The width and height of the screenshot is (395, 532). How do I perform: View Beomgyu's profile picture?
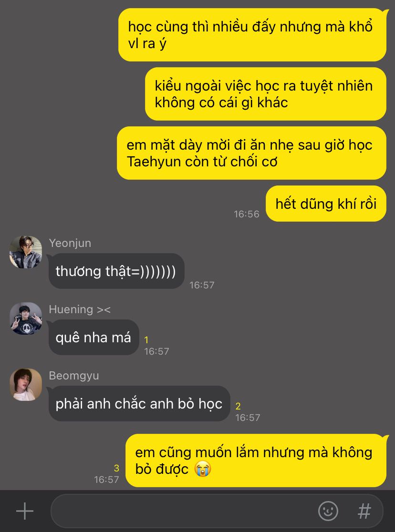pyautogui.click(x=26, y=385)
